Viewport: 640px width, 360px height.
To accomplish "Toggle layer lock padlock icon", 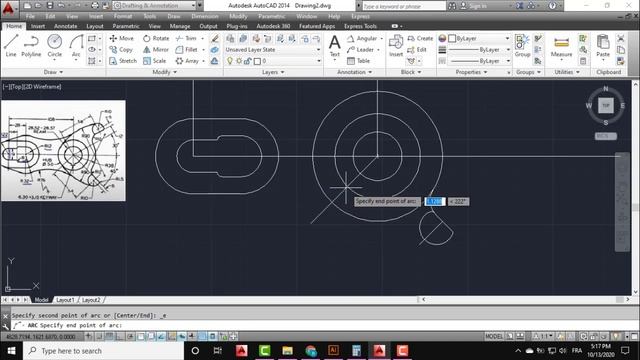I will click(x=247, y=61).
